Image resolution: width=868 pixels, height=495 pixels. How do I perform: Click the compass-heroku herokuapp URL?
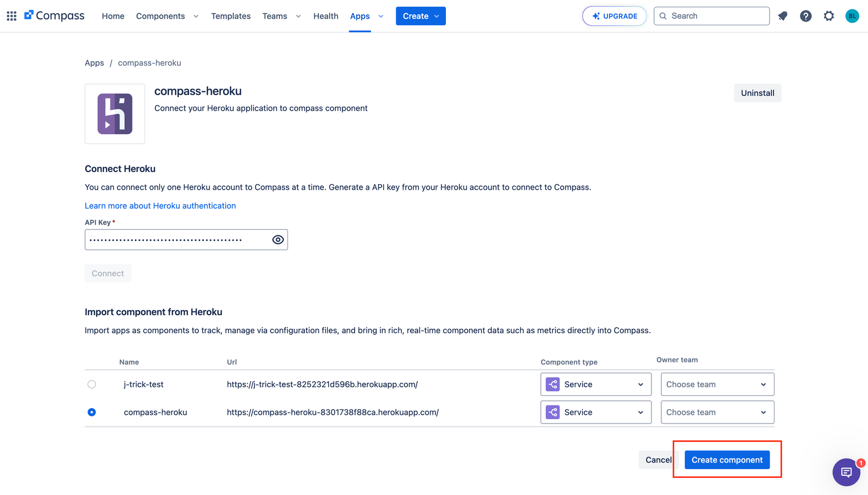point(333,412)
